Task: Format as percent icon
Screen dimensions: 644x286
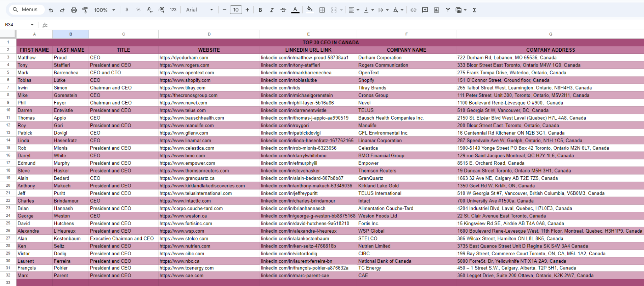Action: [138, 10]
